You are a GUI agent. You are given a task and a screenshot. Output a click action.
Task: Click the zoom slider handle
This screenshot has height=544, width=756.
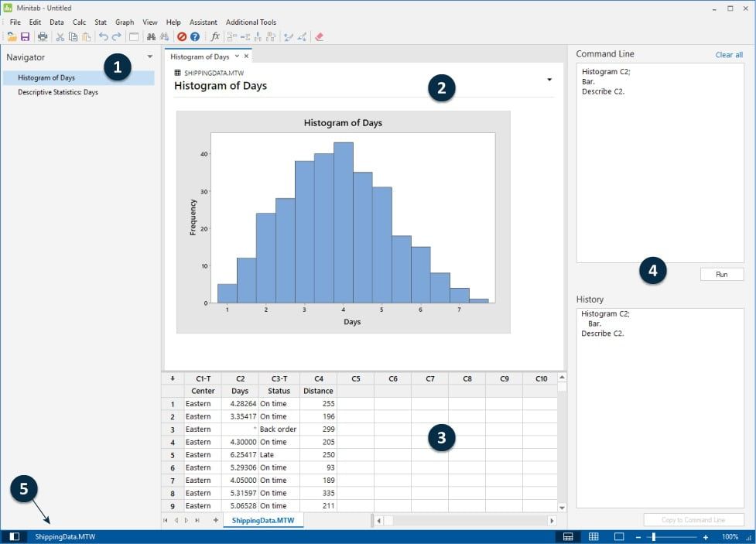(x=653, y=535)
